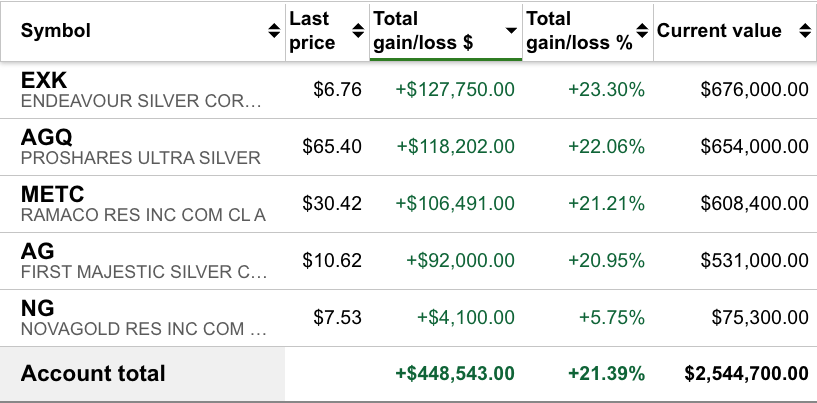Click the Current value sort arrows
This screenshot has height=403, width=817.
point(804,31)
